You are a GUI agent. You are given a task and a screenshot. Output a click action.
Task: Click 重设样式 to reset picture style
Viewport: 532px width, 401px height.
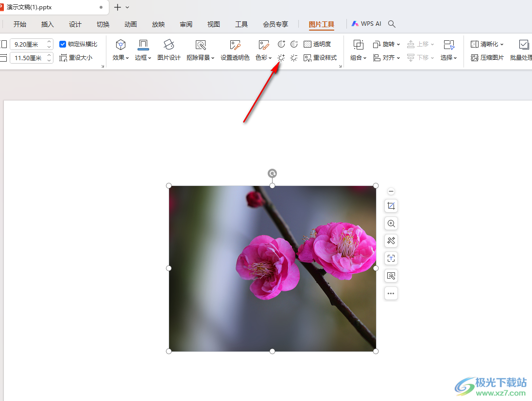point(320,58)
